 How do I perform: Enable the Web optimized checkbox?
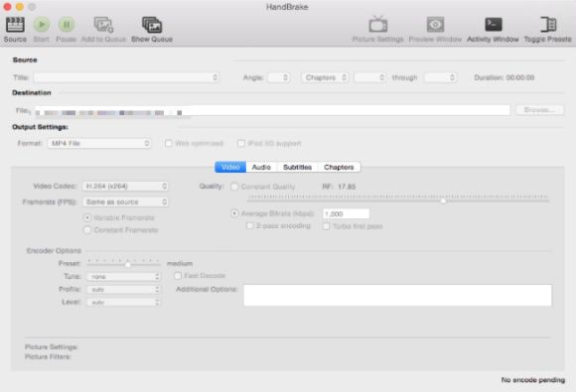(169, 143)
